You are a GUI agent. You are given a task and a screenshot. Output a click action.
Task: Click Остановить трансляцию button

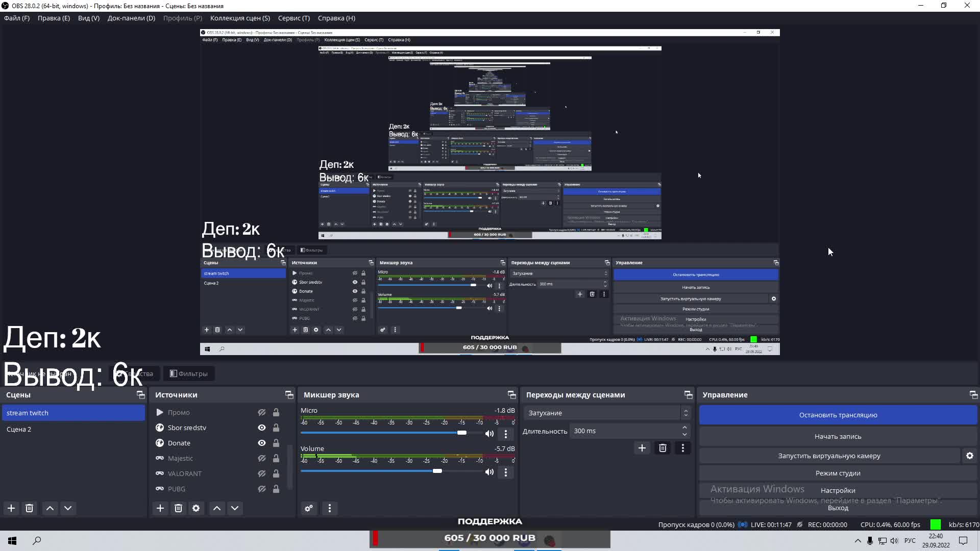point(838,415)
